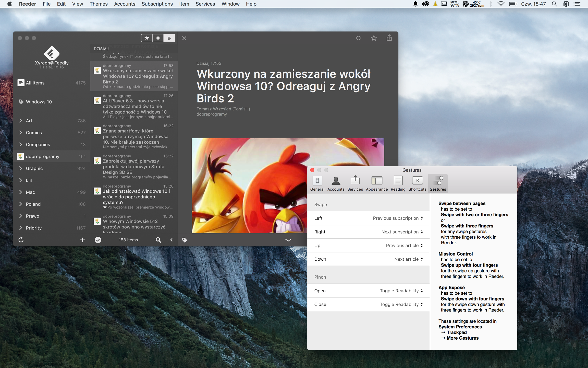Show only starred items filter
This screenshot has height=368, width=588.
147,38
